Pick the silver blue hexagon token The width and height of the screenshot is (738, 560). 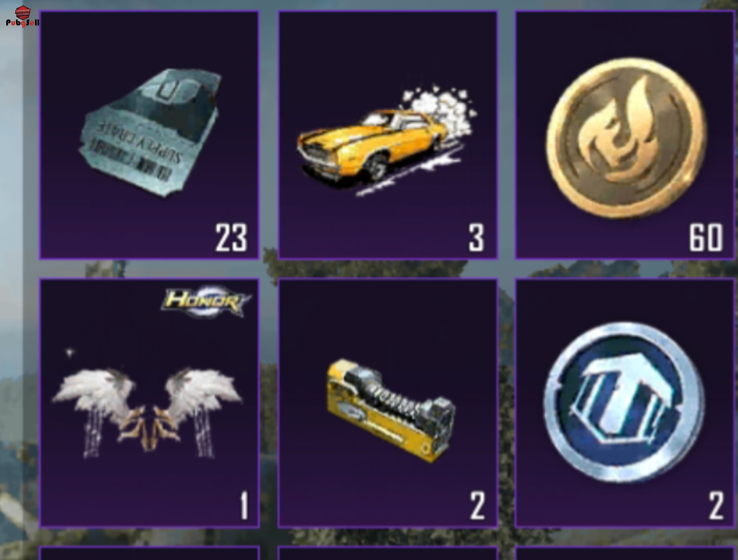click(x=624, y=402)
